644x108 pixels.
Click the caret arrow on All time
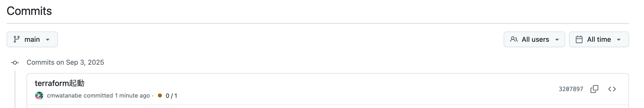619,40
